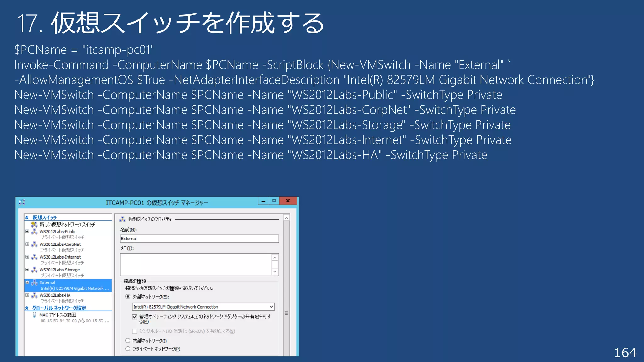Collapse the virtual switches section header
The height and width of the screenshot is (362, 644).
pyautogui.click(x=27, y=217)
